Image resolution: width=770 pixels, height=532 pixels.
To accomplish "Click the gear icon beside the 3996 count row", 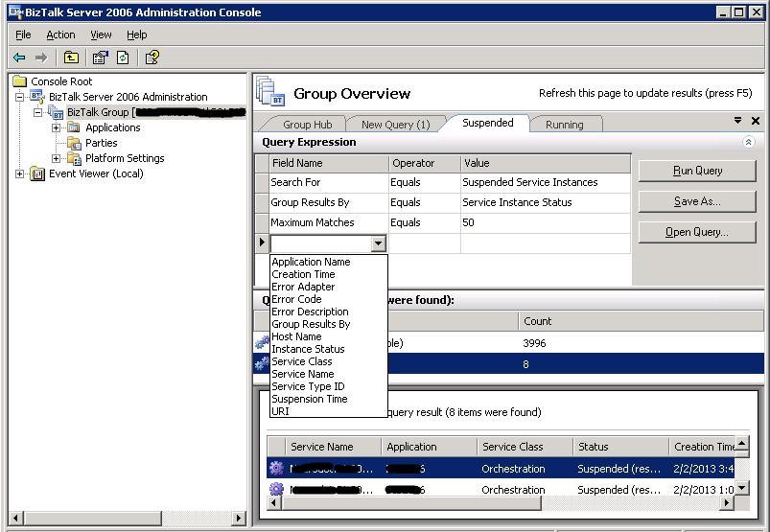I will pyautogui.click(x=262, y=342).
